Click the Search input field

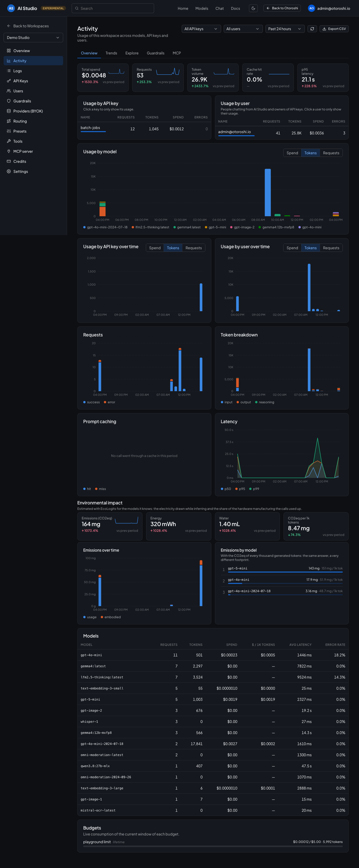pyautogui.click(x=113, y=8)
